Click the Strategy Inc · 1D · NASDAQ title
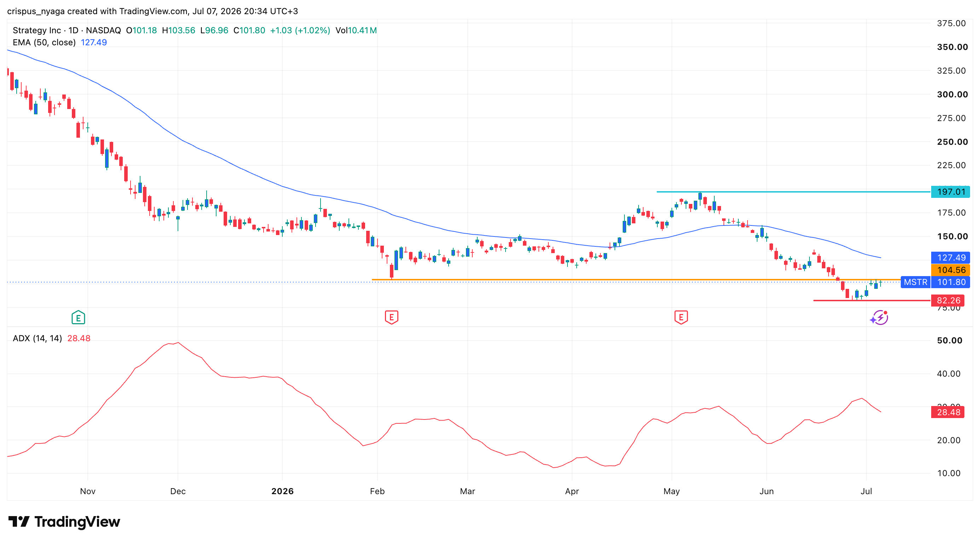The height and width of the screenshot is (543, 980). (67, 30)
